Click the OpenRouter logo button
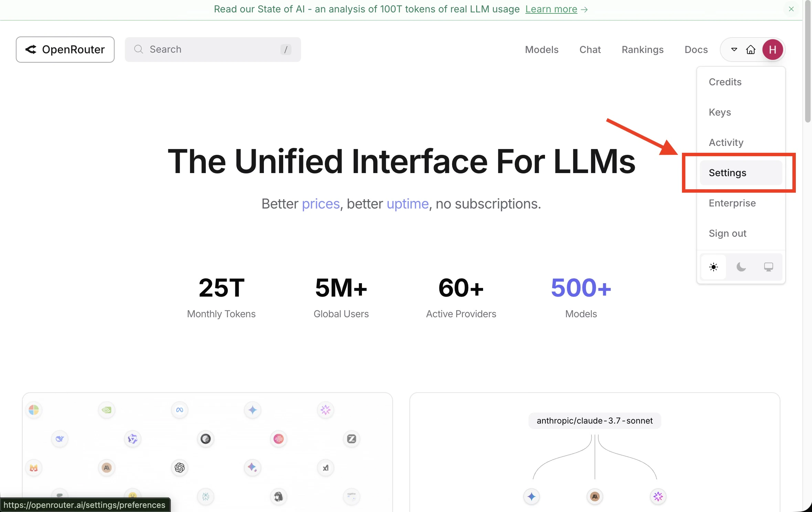This screenshot has height=512, width=812. pyautogui.click(x=65, y=50)
